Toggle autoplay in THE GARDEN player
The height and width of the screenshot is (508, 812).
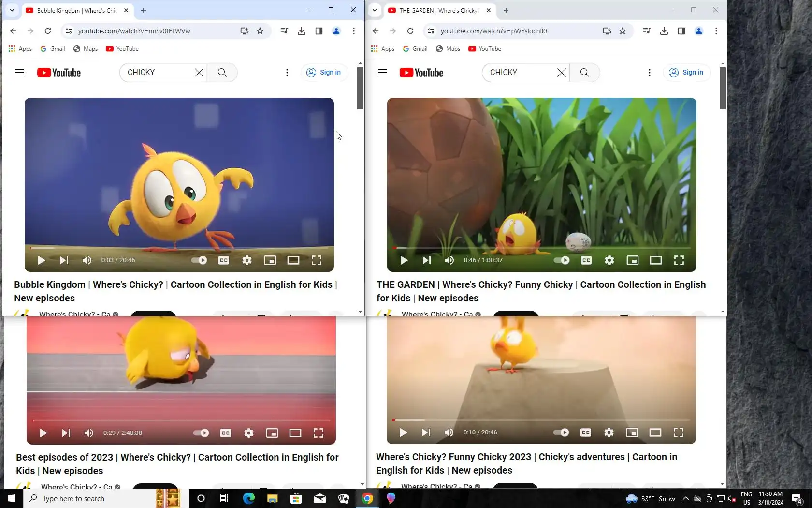tap(562, 260)
